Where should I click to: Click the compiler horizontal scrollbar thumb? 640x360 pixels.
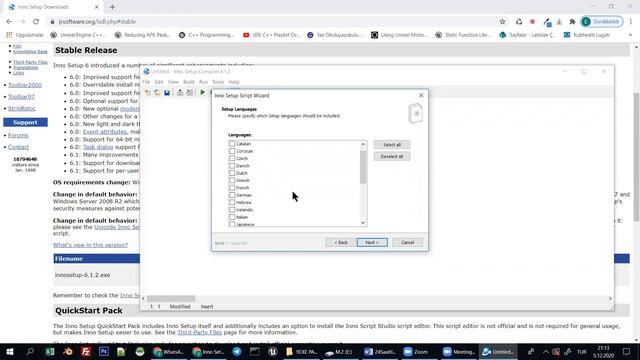(x=171, y=298)
